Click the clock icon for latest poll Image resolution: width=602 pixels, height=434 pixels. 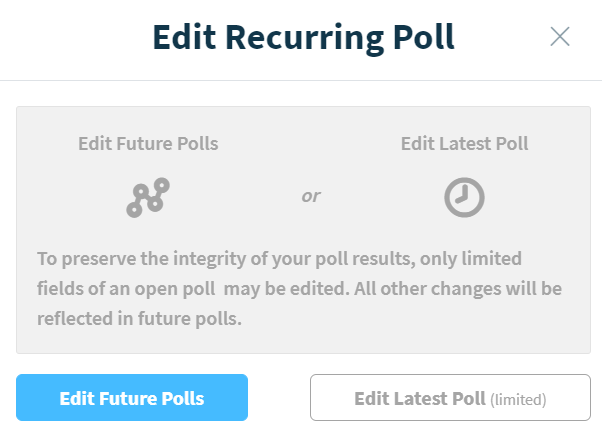pyautogui.click(x=464, y=198)
